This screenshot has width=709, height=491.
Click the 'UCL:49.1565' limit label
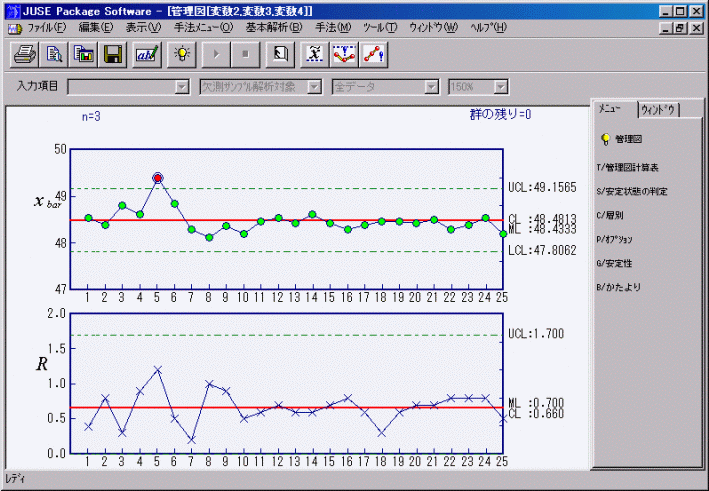coord(542,187)
